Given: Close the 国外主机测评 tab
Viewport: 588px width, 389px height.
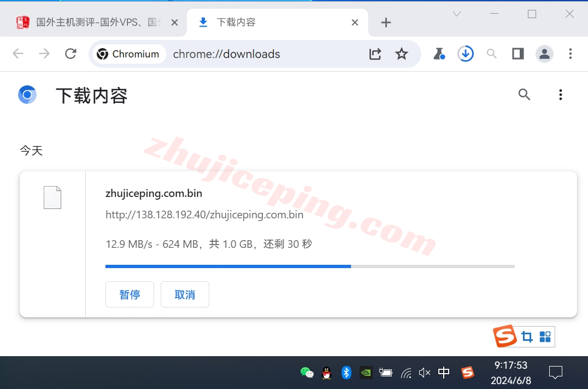Looking at the screenshot, I should coord(174,22).
